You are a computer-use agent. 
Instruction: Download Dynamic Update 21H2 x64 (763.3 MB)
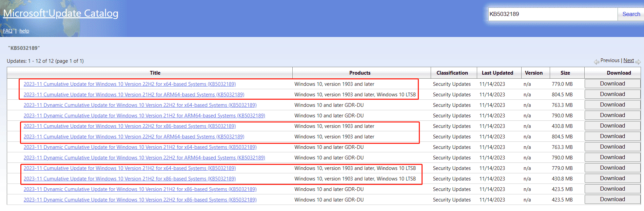point(612,147)
